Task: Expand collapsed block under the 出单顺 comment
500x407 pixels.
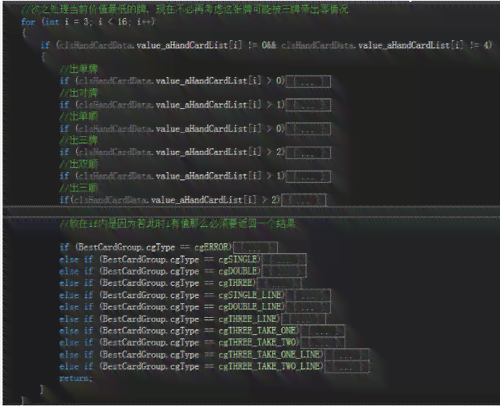Action: tap(308, 129)
